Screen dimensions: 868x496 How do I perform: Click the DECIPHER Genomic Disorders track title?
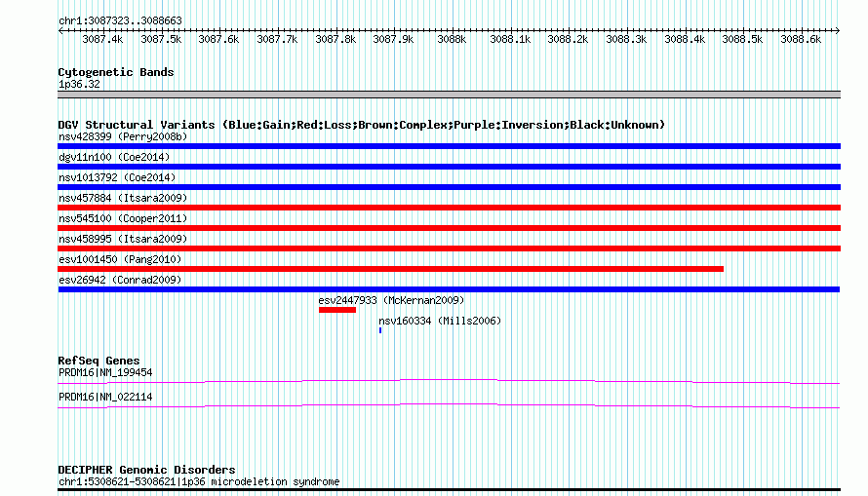pos(146,470)
